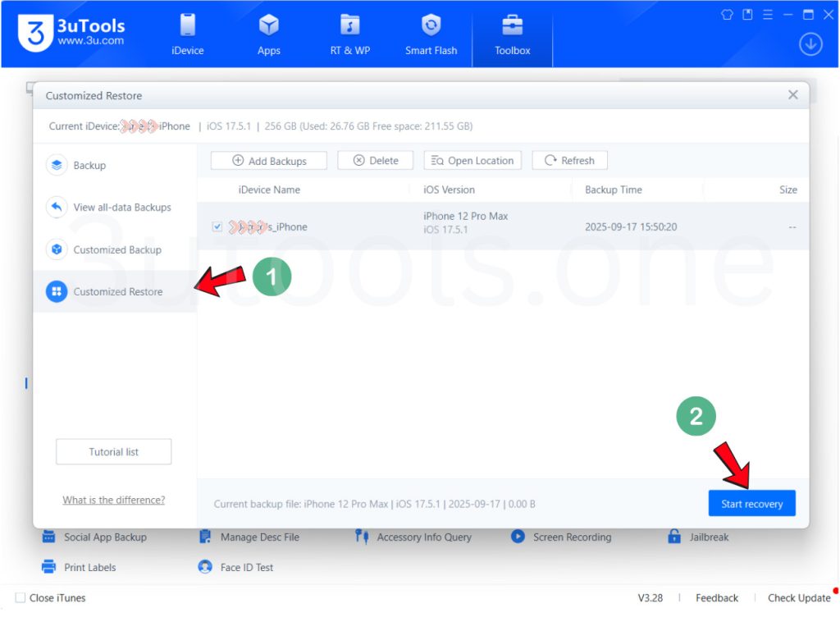This screenshot has height=622, width=840.
Task: Switch to View all-data Backups
Action: [121, 208]
